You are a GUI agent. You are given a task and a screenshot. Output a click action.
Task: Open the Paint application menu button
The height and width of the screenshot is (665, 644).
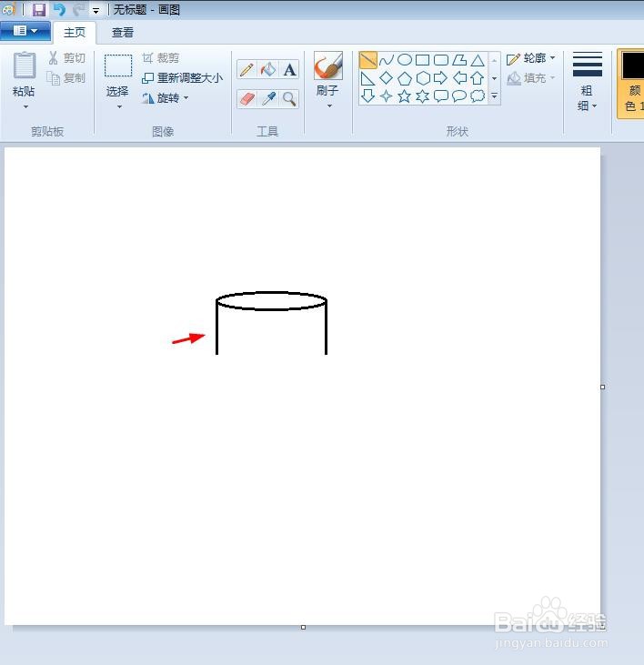25,31
